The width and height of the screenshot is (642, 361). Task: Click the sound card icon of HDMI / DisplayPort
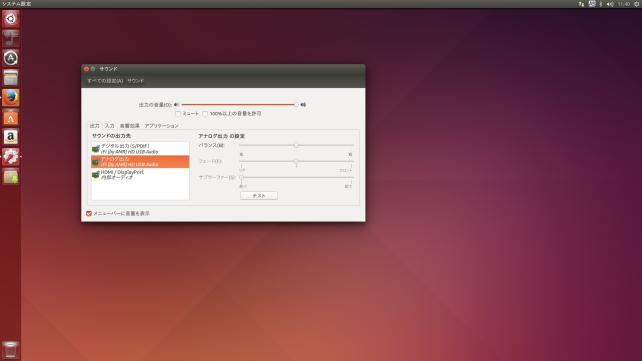point(96,175)
